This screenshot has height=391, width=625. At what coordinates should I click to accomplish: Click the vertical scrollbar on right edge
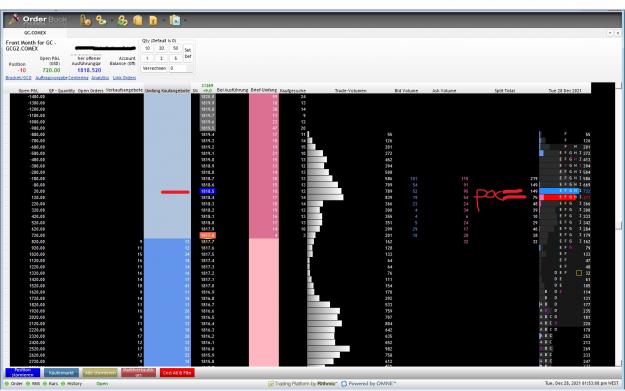pos(619,225)
